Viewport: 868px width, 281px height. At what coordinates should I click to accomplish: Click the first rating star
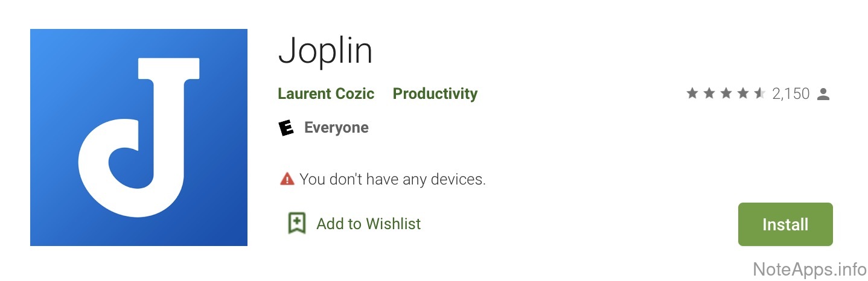click(x=692, y=93)
